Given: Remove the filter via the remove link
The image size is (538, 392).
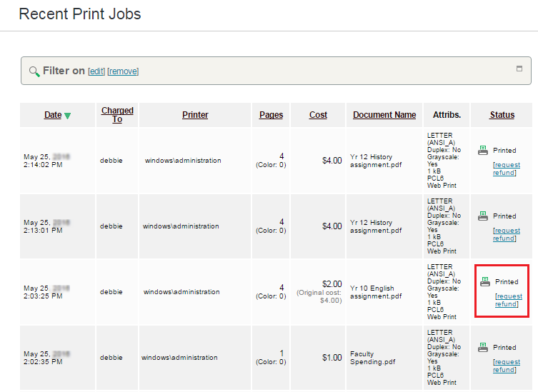Looking at the screenshot, I should [123, 71].
